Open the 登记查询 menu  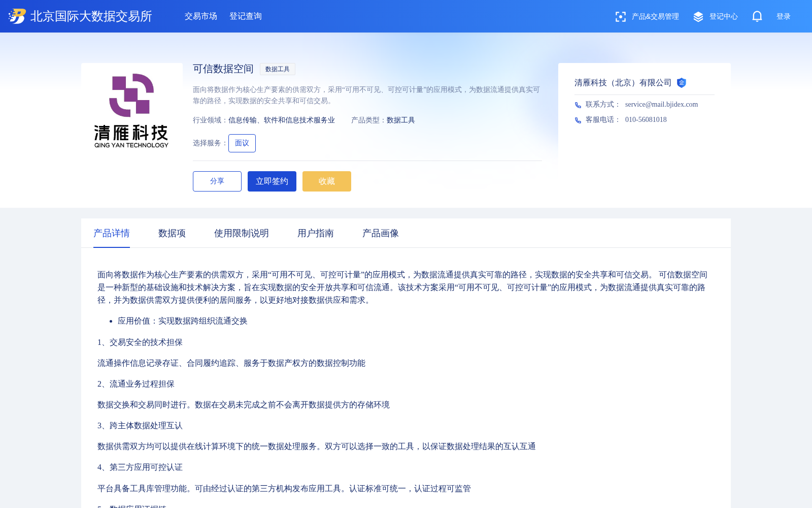pyautogui.click(x=246, y=16)
